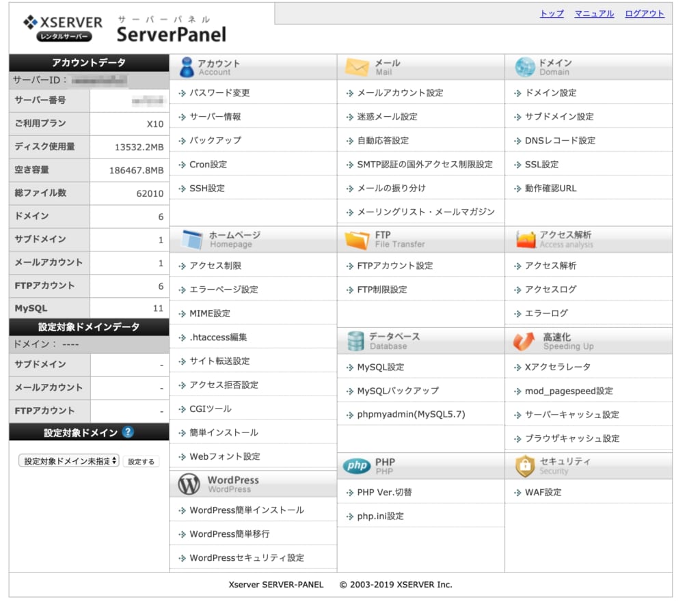Click the Domain globe icon

pyautogui.click(x=524, y=68)
